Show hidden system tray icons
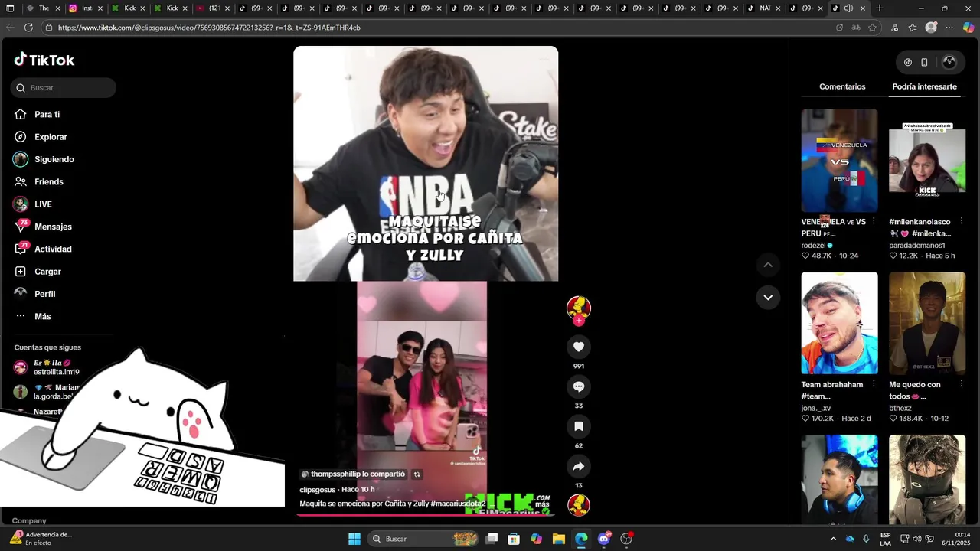 [833, 539]
